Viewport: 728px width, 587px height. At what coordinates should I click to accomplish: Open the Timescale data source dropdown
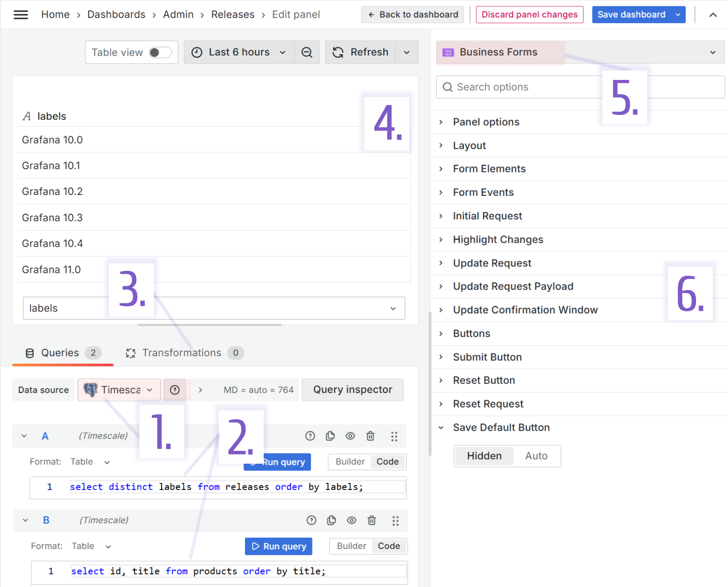[x=119, y=390]
